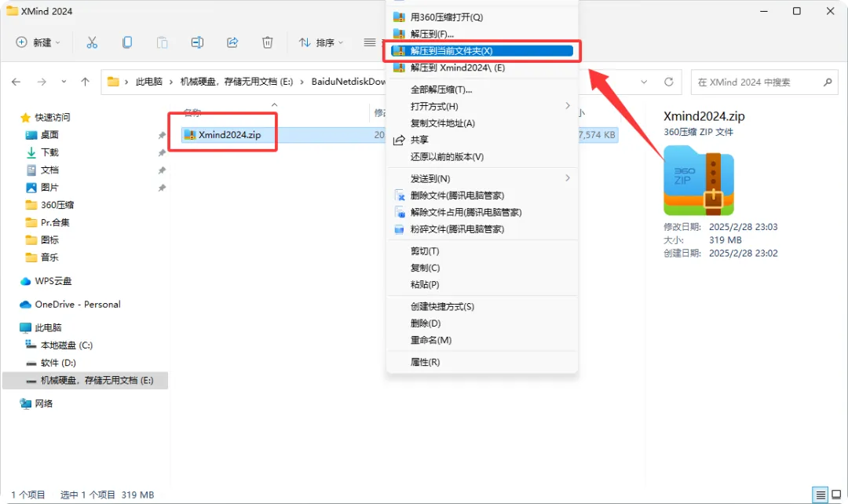Select the Xmind2024.zip file row
Screen dimensions: 848x504
click(400, 135)
